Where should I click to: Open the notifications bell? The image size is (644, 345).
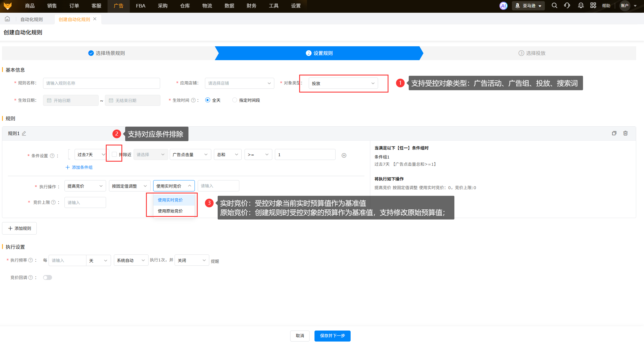[580, 5]
